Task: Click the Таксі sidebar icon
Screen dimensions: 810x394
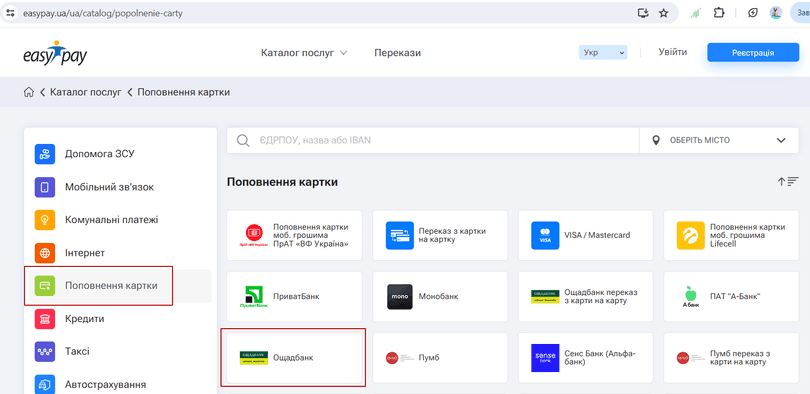Action: [45, 352]
